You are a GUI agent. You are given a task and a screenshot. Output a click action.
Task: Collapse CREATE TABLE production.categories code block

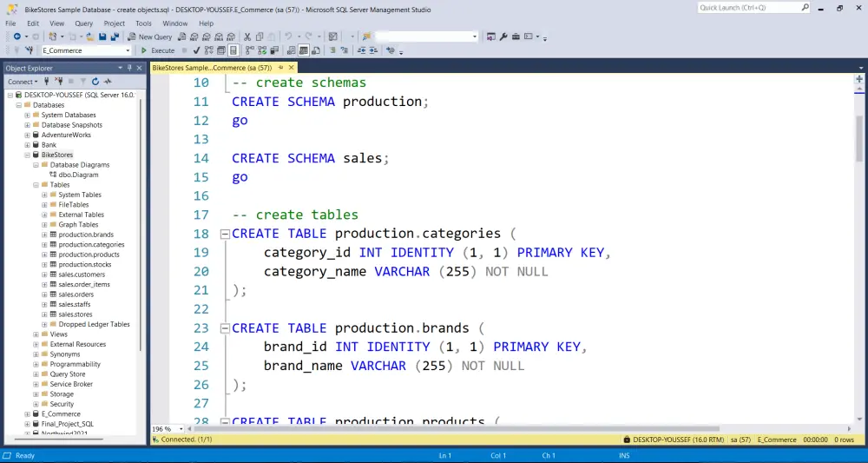click(x=225, y=234)
